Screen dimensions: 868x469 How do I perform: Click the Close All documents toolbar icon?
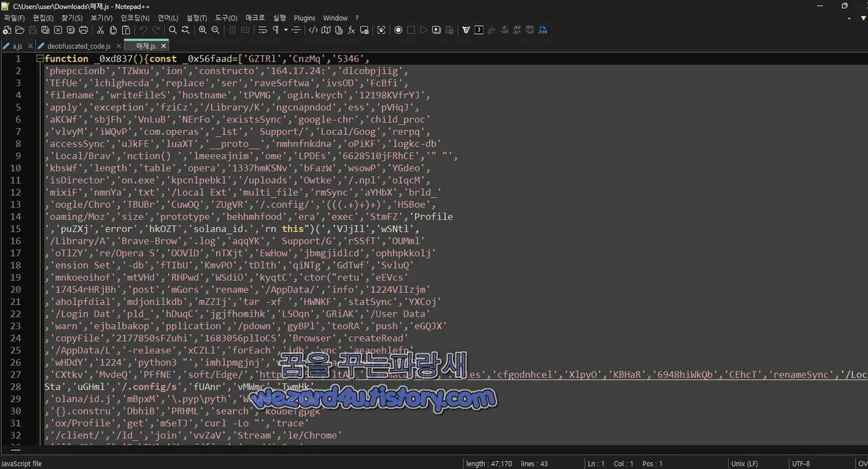pos(71,30)
